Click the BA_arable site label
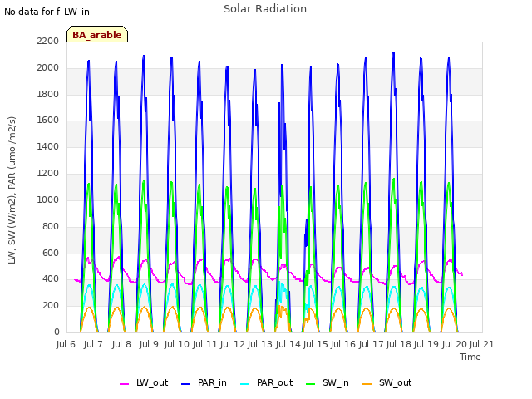The image size is (532, 399). click(x=97, y=35)
